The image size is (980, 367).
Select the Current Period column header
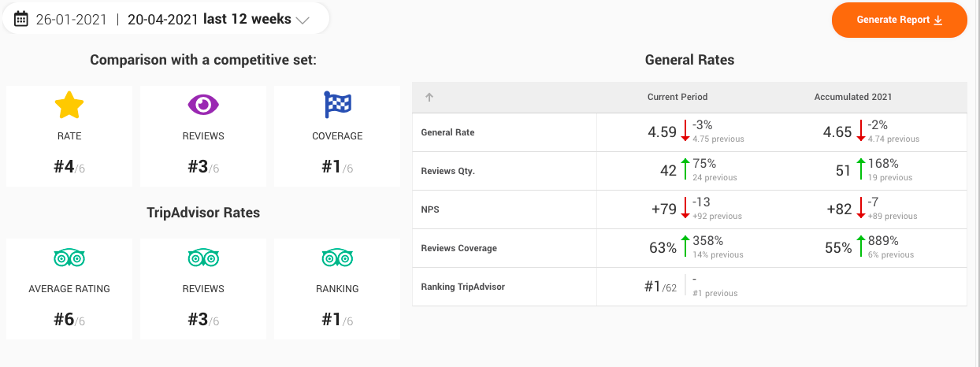click(x=677, y=98)
